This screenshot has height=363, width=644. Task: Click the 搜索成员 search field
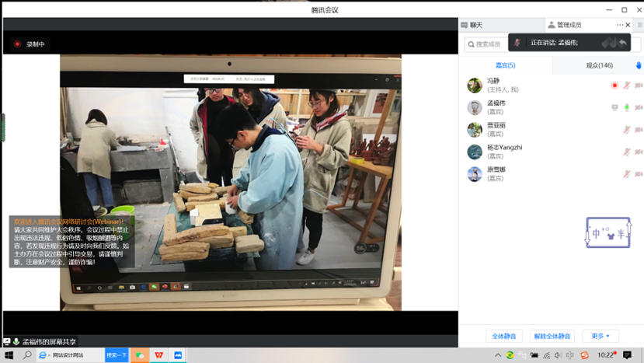[x=488, y=44]
